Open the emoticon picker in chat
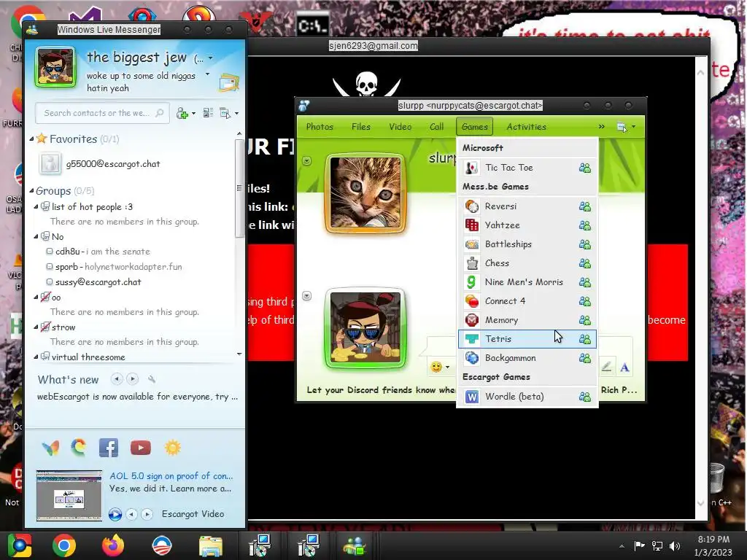Screen dimensions: 747x560 point(436,367)
